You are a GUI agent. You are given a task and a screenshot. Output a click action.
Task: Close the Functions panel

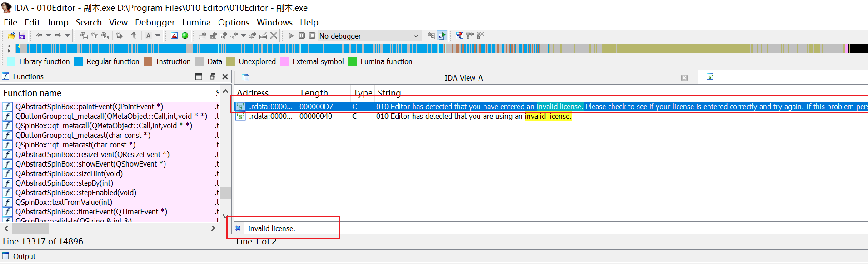click(225, 76)
